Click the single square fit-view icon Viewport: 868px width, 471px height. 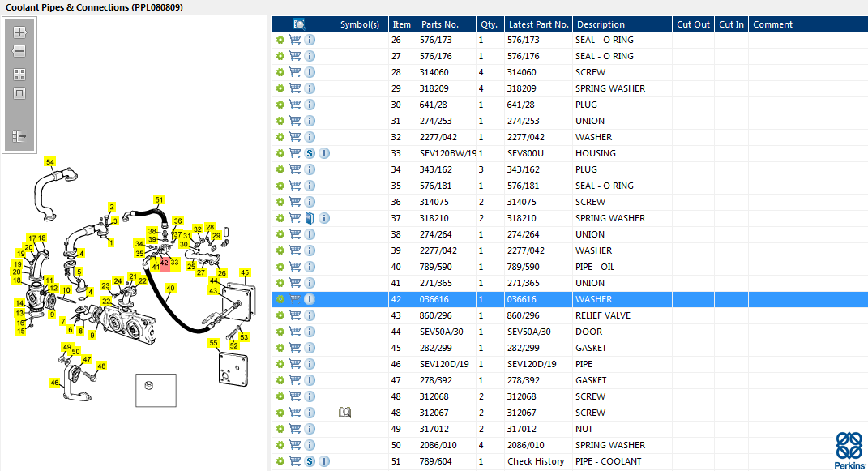[x=19, y=93]
